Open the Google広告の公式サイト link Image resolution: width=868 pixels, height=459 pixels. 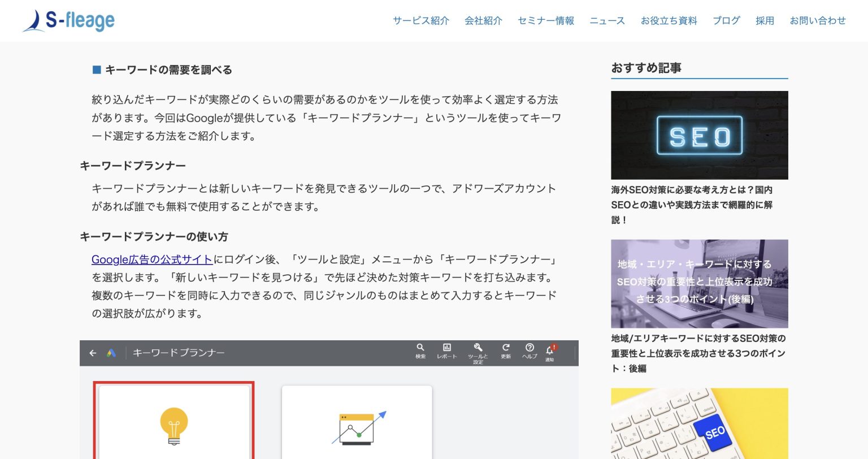pyautogui.click(x=151, y=259)
